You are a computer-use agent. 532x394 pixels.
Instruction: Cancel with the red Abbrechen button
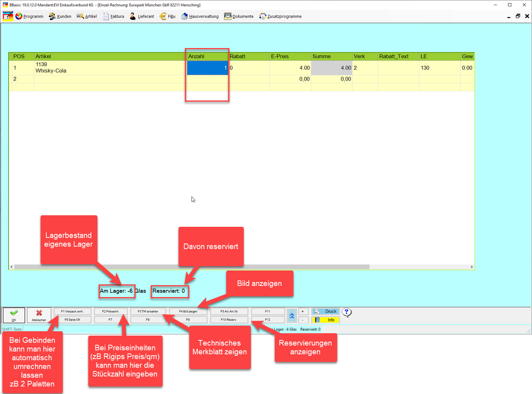coord(39,315)
